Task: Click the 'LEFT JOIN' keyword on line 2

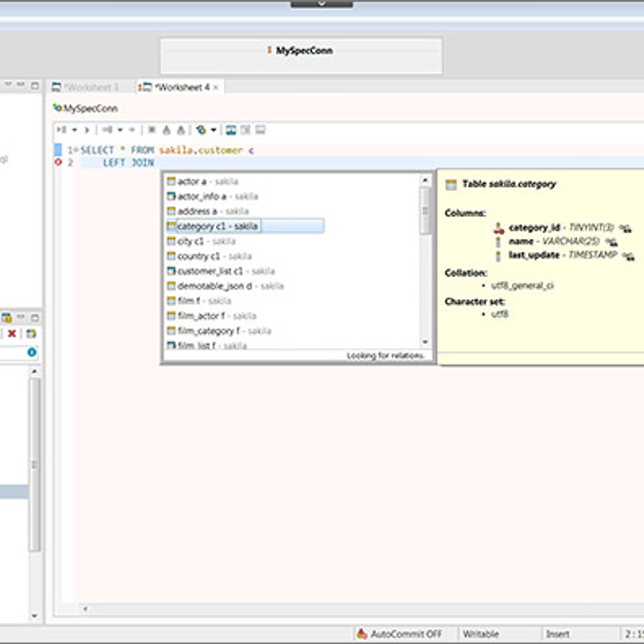Action: pos(128,163)
